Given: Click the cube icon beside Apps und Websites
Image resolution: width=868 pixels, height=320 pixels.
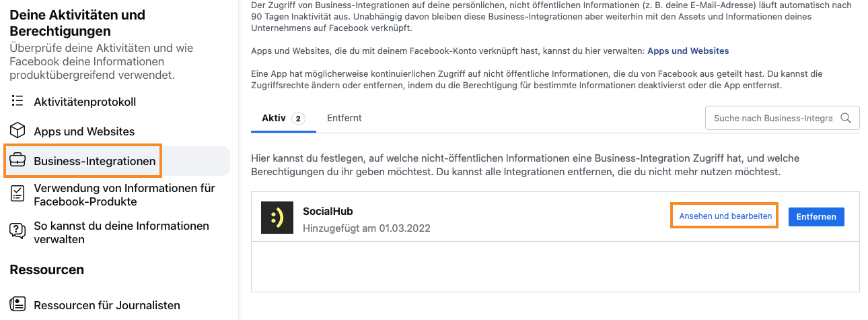Looking at the screenshot, I should coord(17,131).
